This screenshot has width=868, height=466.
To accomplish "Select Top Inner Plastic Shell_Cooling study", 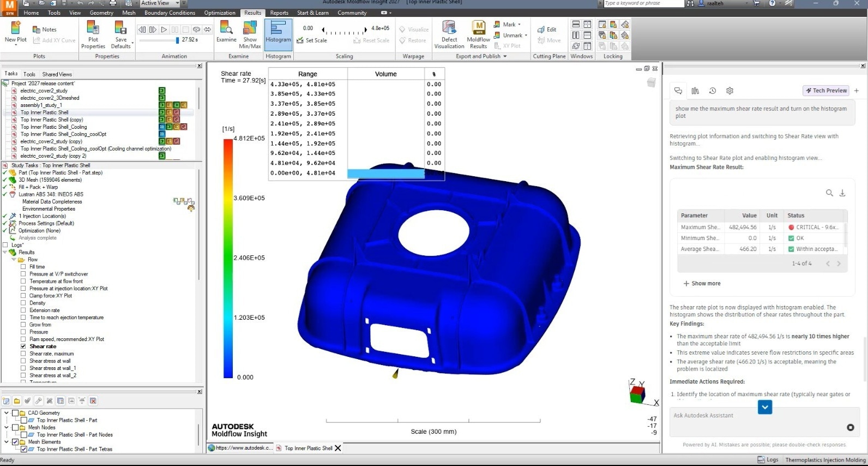I will (53, 127).
